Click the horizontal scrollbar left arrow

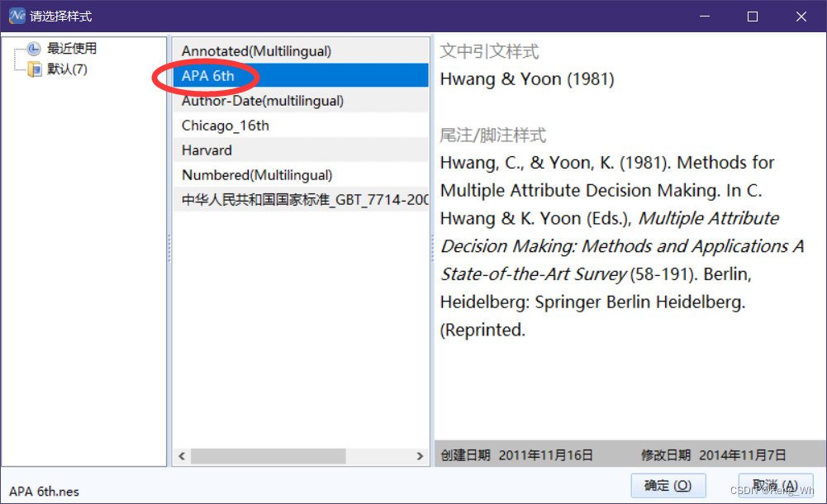pos(182,456)
